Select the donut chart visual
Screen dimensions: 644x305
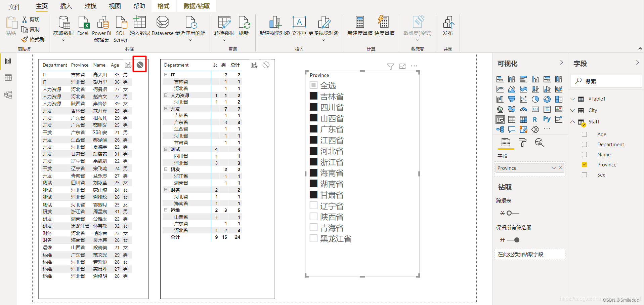coord(547,99)
